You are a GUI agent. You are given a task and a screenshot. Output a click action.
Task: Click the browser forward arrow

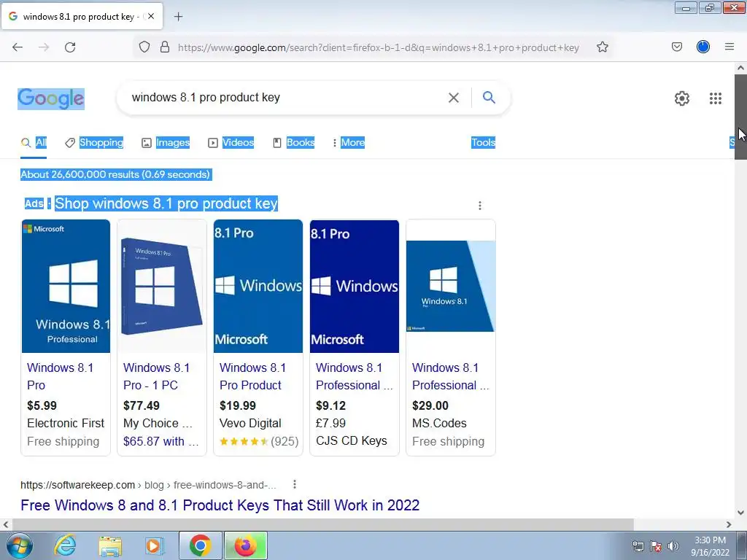coord(44,47)
